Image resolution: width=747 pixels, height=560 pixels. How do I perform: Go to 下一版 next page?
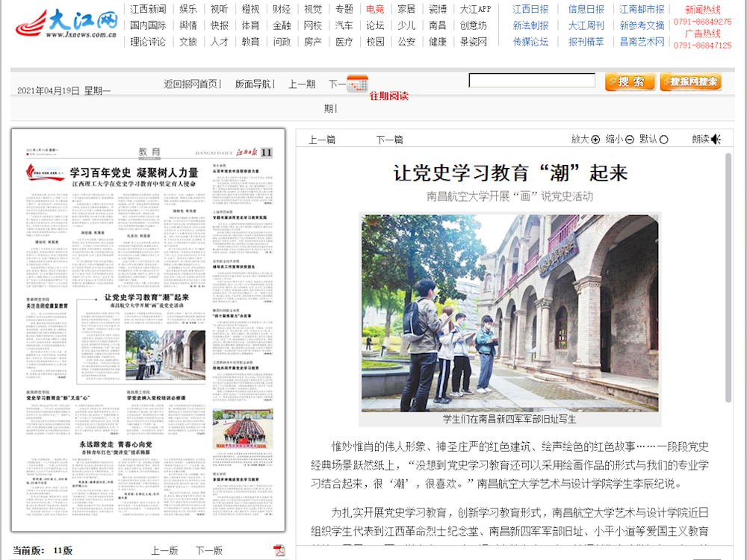pos(209,550)
